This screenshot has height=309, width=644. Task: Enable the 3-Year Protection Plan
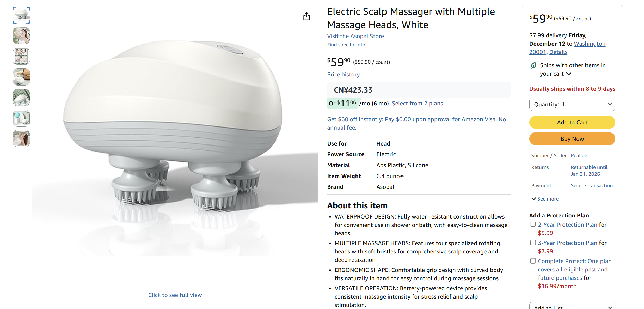[533, 243]
